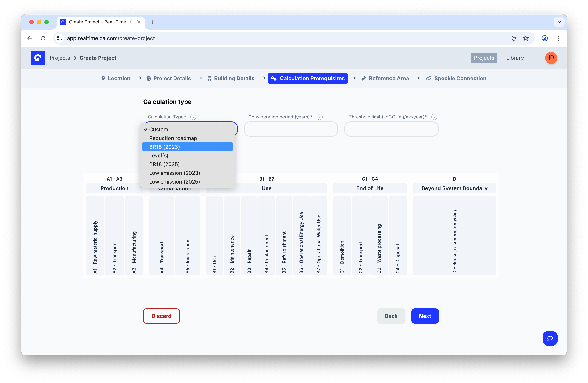The image size is (588, 383).
Task: Focus the Threshold limit input field
Action: [391, 129]
